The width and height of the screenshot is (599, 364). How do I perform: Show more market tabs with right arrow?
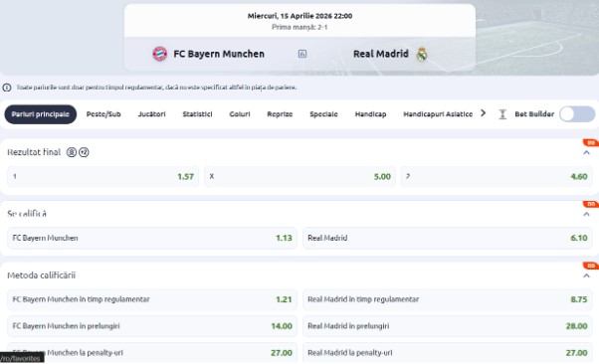coord(484,113)
